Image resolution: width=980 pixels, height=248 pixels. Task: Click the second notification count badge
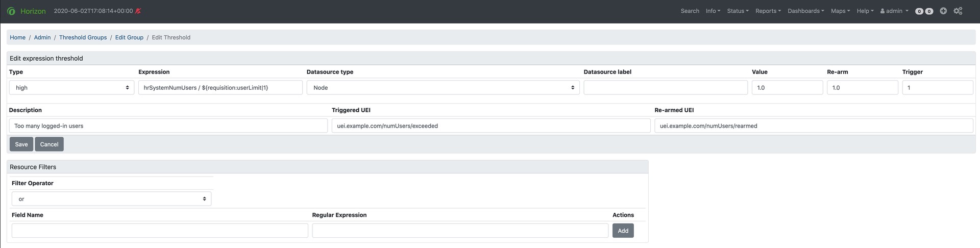point(929,11)
